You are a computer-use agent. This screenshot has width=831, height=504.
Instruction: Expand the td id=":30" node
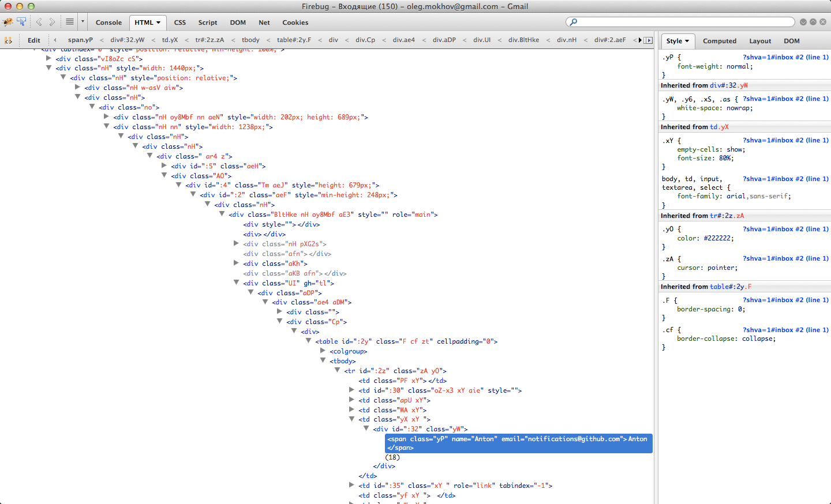tap(352, 390)
